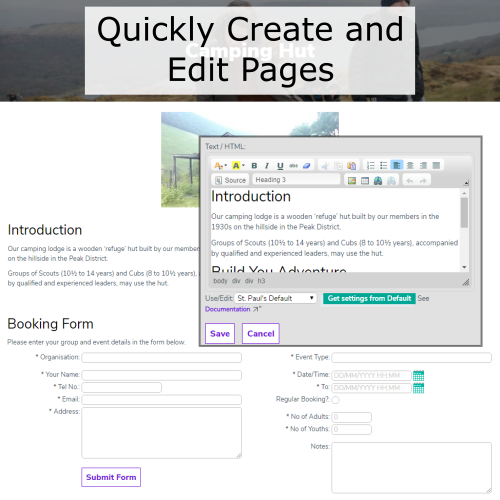Toggle the Regular Booking checkbox
The image size is (500, 500).
336,400
